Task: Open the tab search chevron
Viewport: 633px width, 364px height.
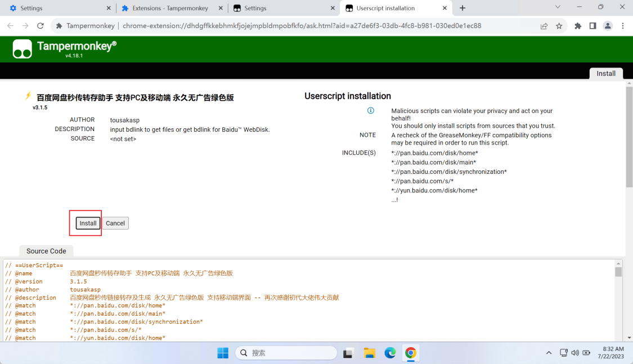Action: click(558, 7)
